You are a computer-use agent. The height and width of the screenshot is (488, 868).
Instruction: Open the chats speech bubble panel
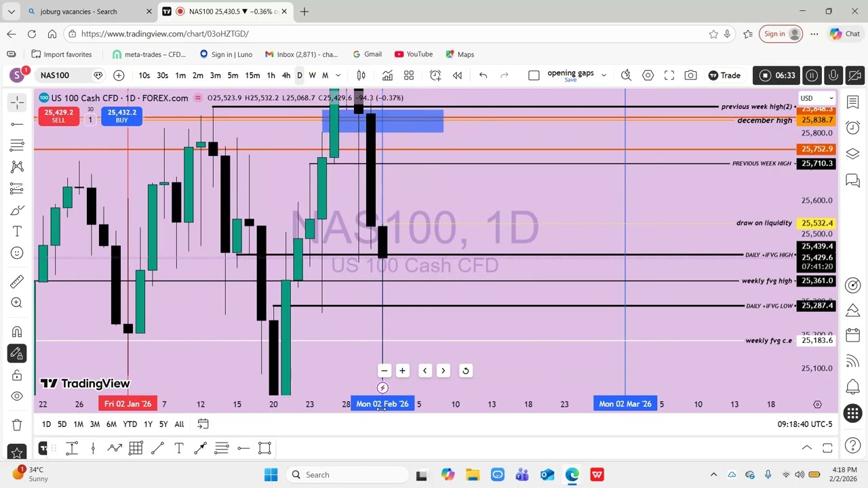853,180
